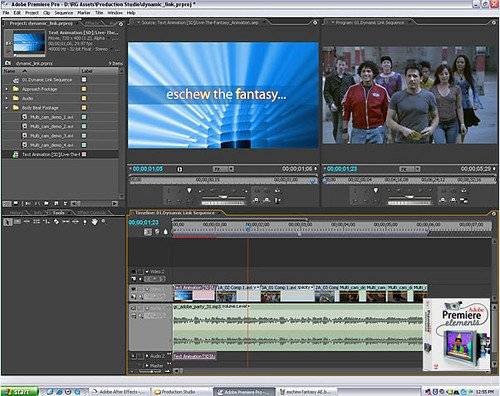
Task: Switch Project panel to list view
Action: pos(7,203)
